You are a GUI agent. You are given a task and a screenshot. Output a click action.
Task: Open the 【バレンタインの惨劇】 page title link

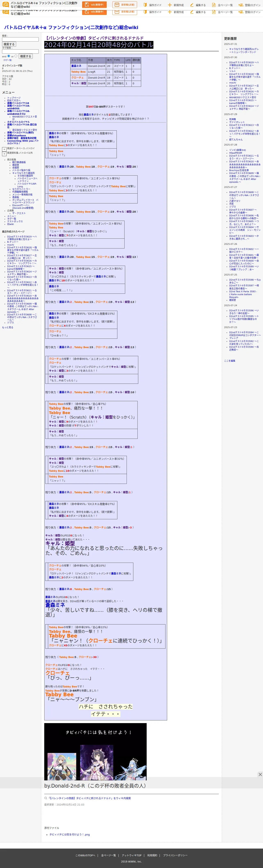coord(94,38)
